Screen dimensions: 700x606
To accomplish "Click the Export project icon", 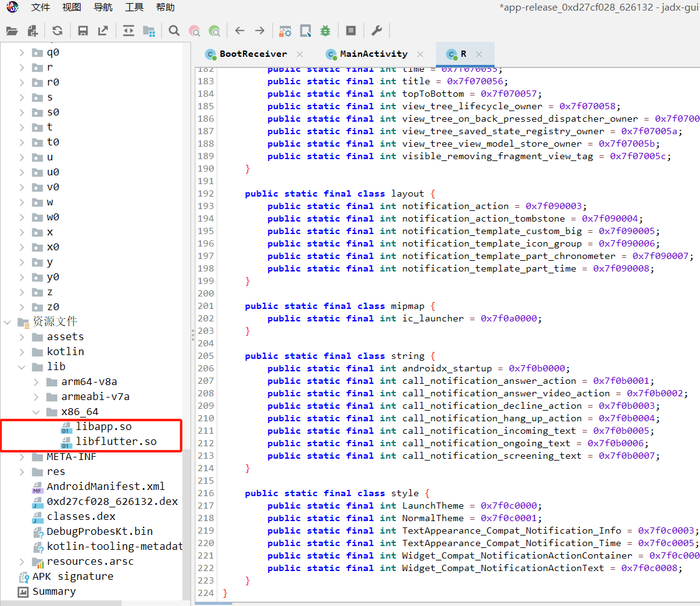I will tap(103, 31).
